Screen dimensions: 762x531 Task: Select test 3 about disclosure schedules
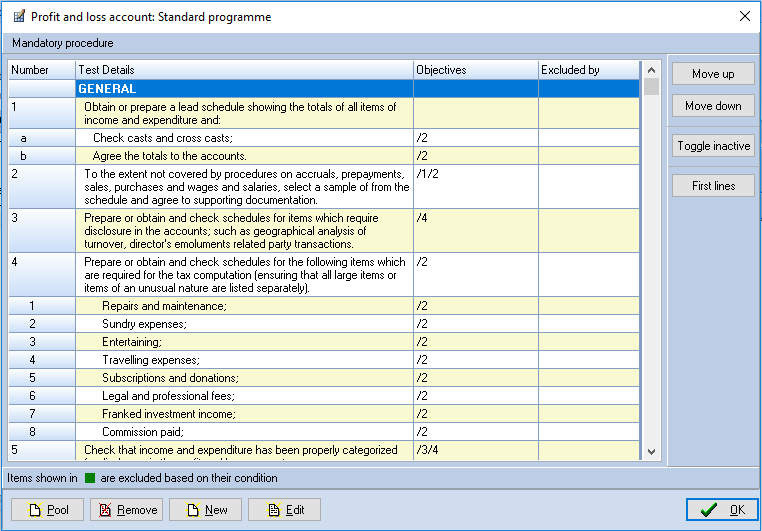click(x=324, y=231)
